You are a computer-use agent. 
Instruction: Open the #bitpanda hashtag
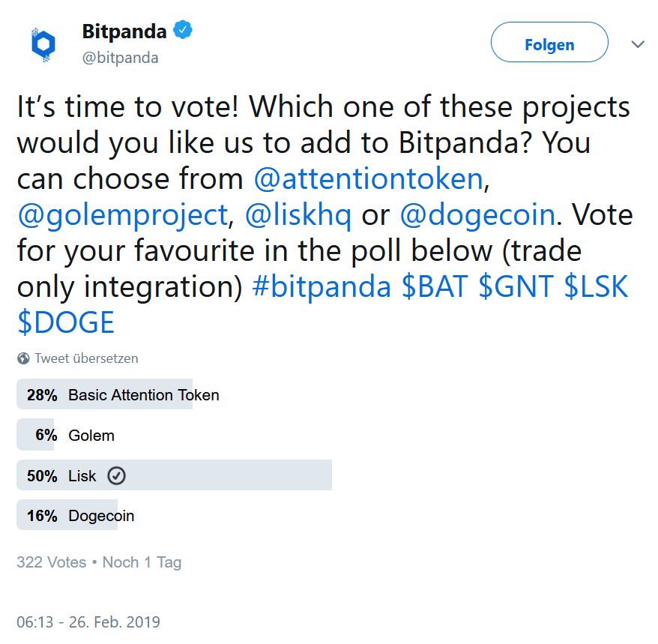[x=322, y=286]
